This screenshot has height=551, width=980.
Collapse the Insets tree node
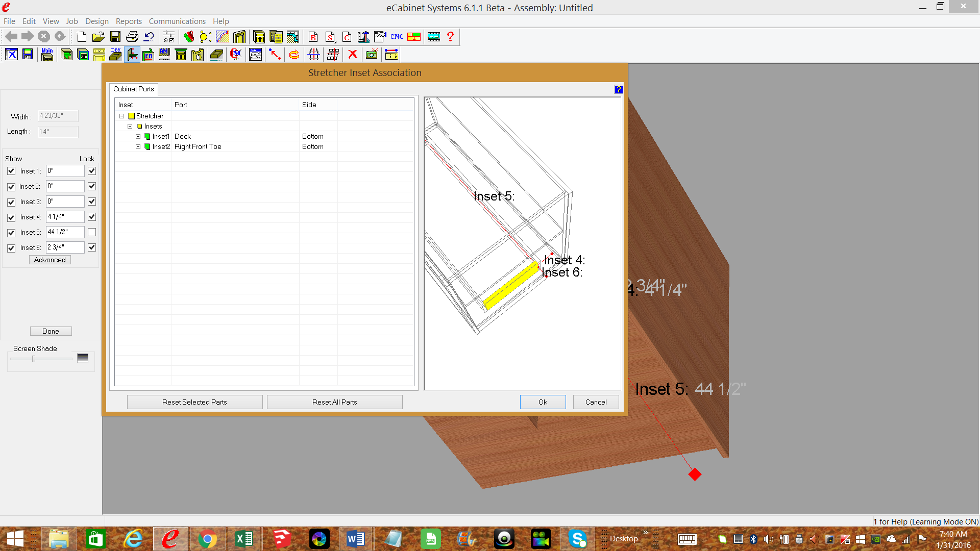point(130,126)
